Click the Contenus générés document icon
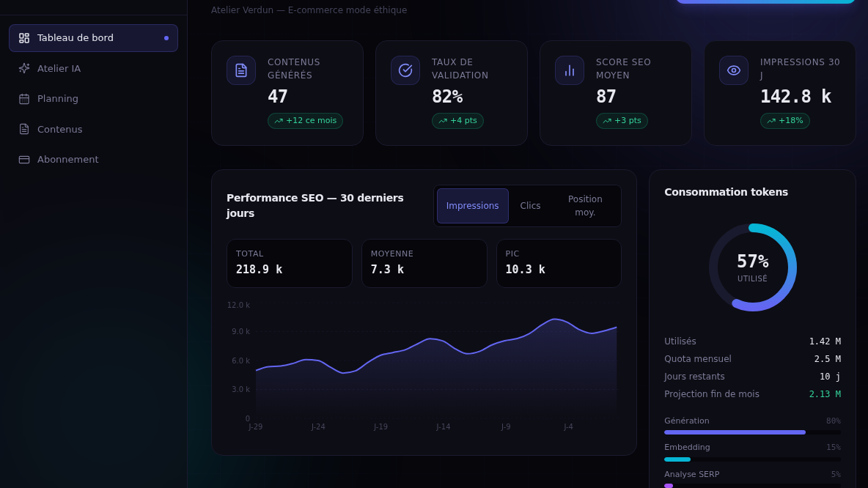 pos(240,70)
